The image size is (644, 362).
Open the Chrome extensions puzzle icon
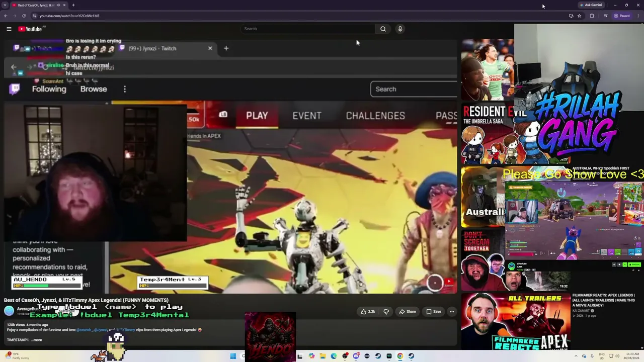592,16
